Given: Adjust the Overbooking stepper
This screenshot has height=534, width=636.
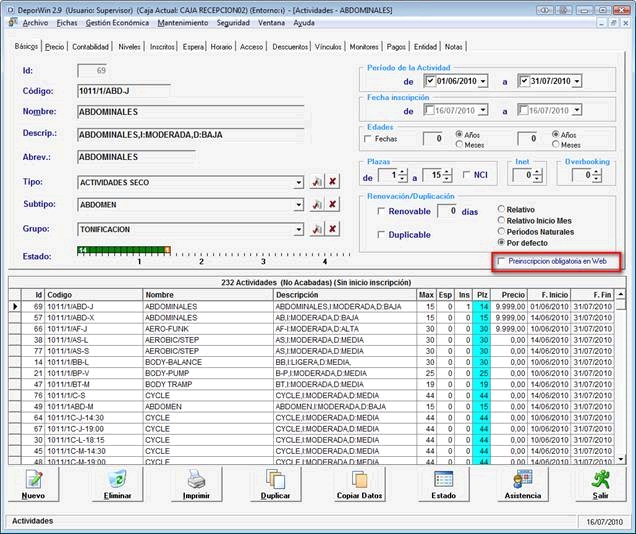Looking at the screenshot, I should (x=597, y=175).
